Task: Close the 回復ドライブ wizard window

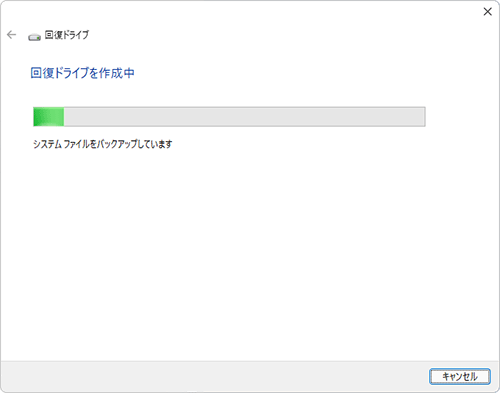Action: coord(487,12)
